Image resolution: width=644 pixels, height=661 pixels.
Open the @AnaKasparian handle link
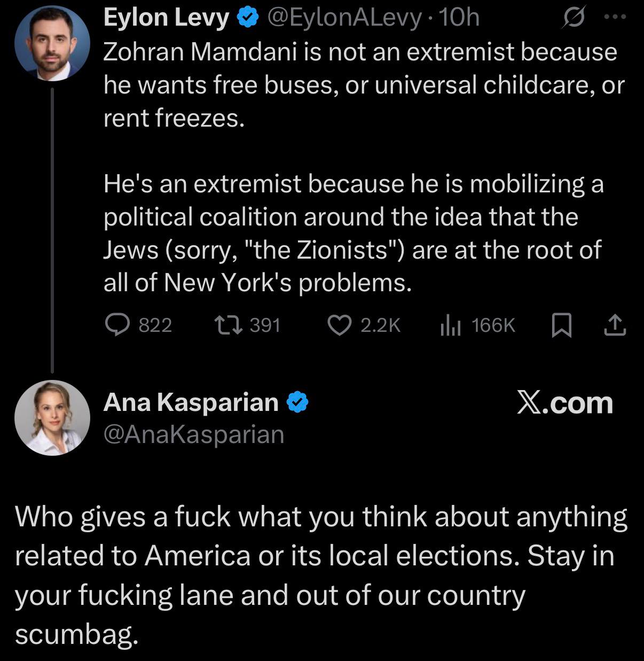click(193, 434)
